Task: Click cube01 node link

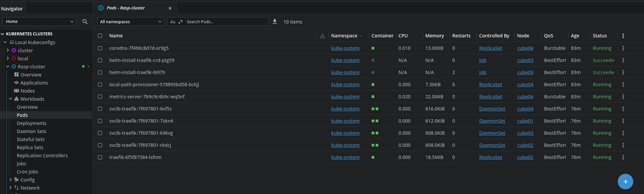Action: click(525, 121)
